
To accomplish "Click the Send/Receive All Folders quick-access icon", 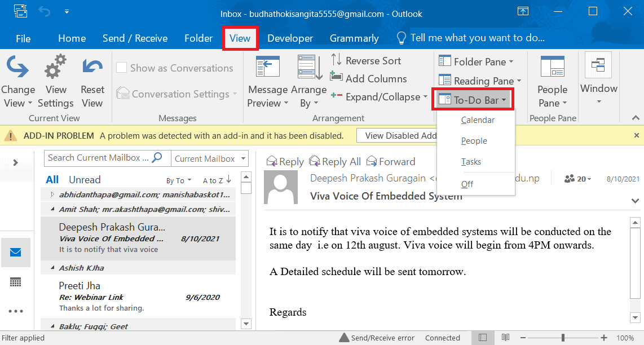I will tap(20, 11).
